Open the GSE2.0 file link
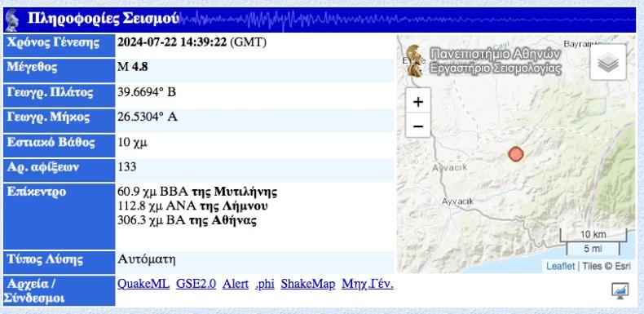 [196, 284]
